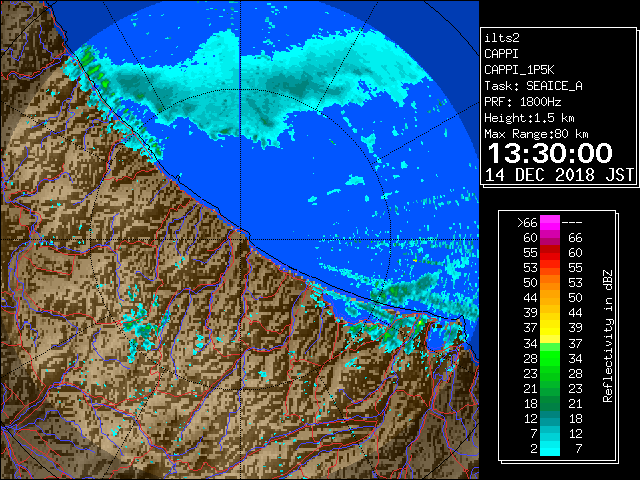Click the Reflectivity in dBZ label

[608, 336]
